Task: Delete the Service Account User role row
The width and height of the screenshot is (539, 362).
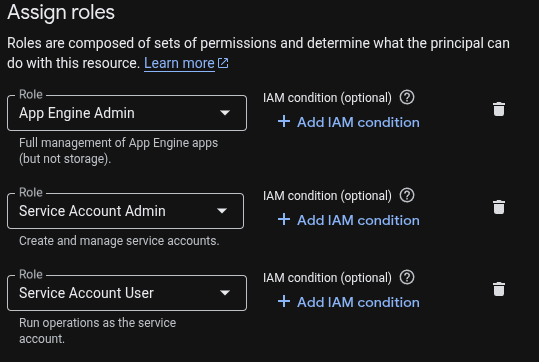Action: (499, 289)
